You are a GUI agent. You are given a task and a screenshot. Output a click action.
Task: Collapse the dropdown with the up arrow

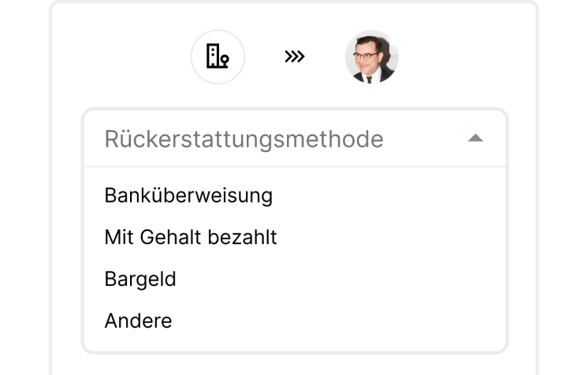click(x=474, y=139)
